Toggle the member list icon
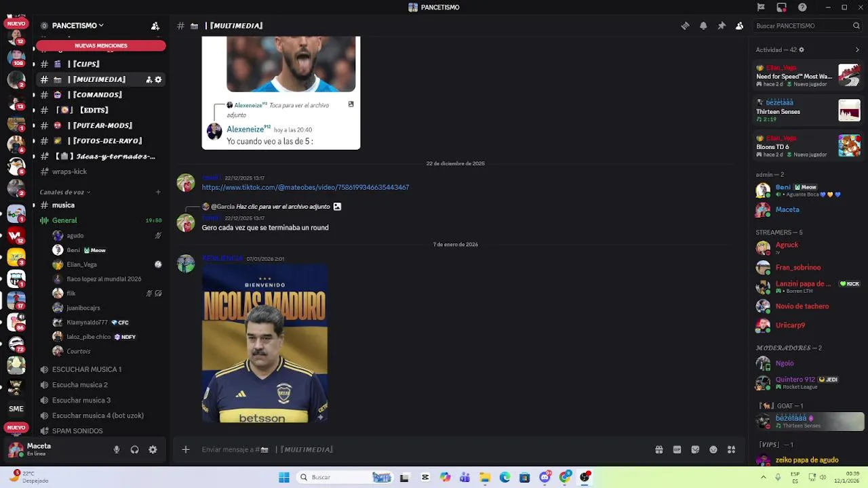The height and width of the screenshot is (488, 868). point(739,26)
